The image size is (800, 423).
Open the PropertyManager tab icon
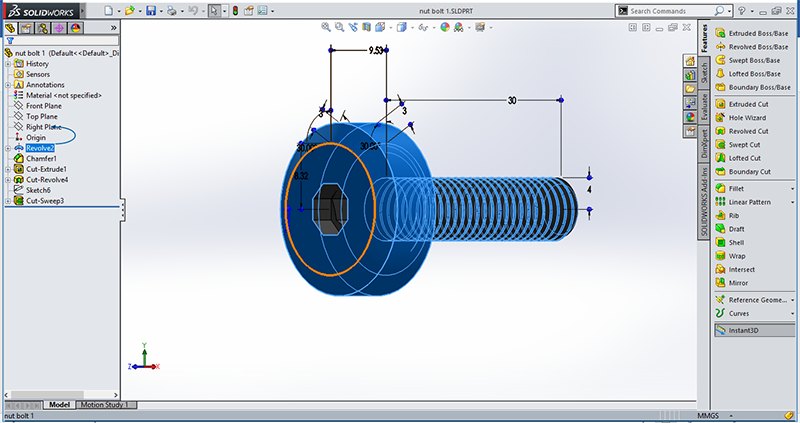tap(27, 28)
